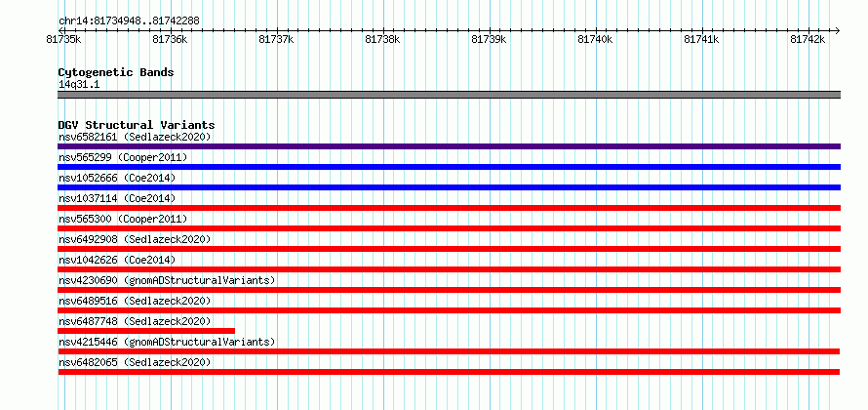
Task: Open the nsv1052666 (Coe2014) variant label
Action: 117,178
